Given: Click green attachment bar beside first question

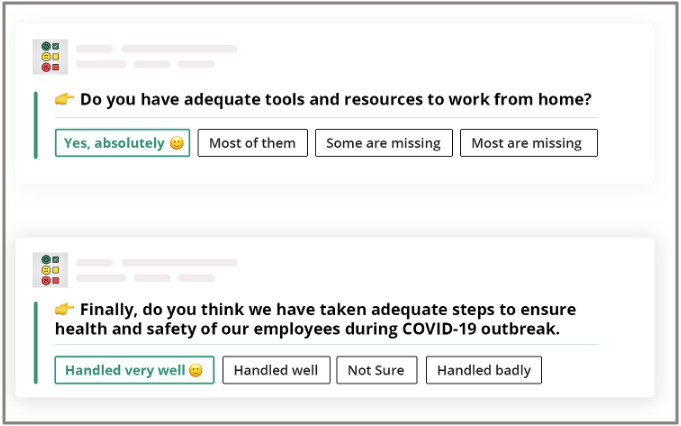Looking at the screenshot, I should pyautogui.click(x=36, y=125).
